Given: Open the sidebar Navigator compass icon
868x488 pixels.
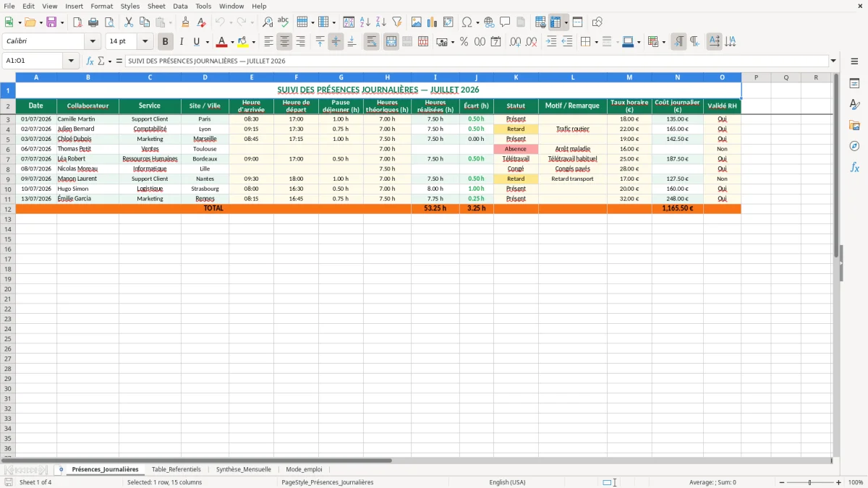Looking at the screenshot, I should pos(854,146).
